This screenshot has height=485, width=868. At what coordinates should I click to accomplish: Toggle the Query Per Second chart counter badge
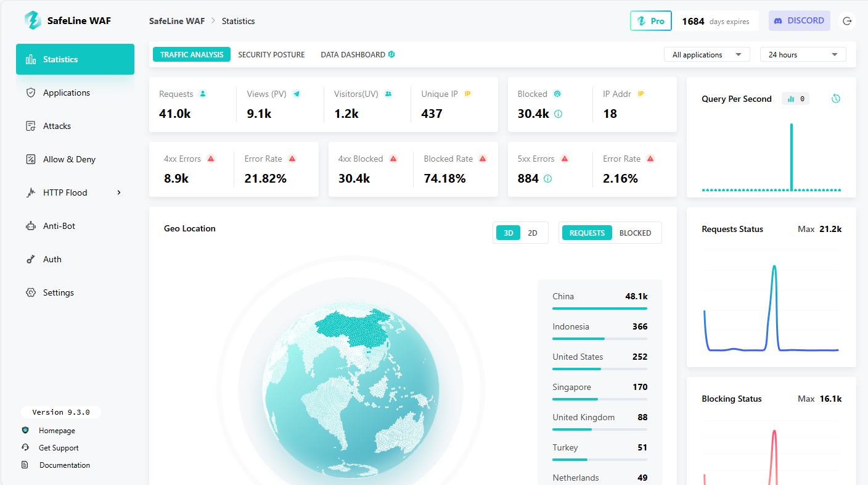click(796, 99)
